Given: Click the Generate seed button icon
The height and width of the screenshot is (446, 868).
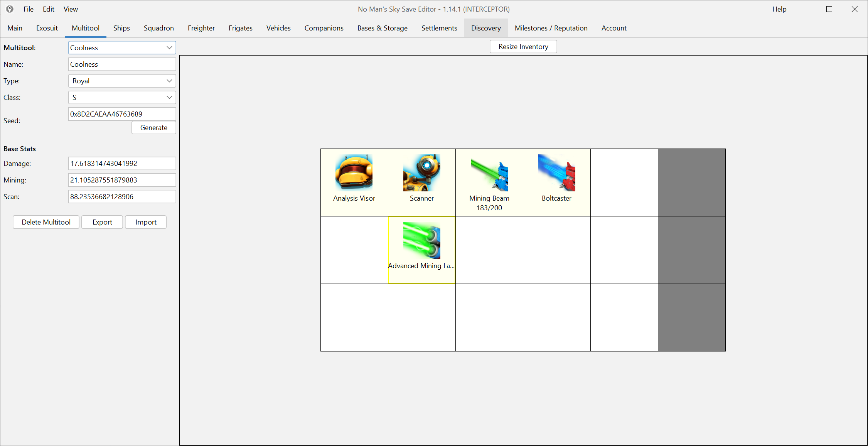Looking at the screenshot, I should [153, 127].
